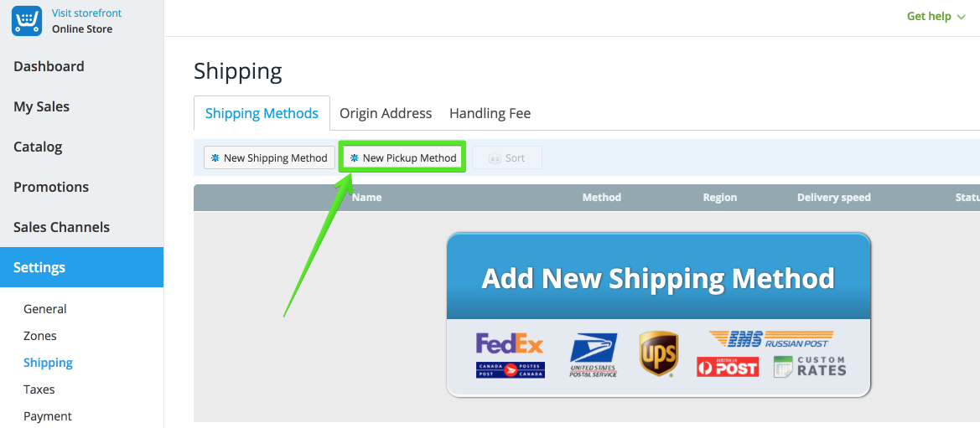This screenshot has width=980, height=428.
Task: Click the FedEx carrier logo
Action: [x=510, y=343]
